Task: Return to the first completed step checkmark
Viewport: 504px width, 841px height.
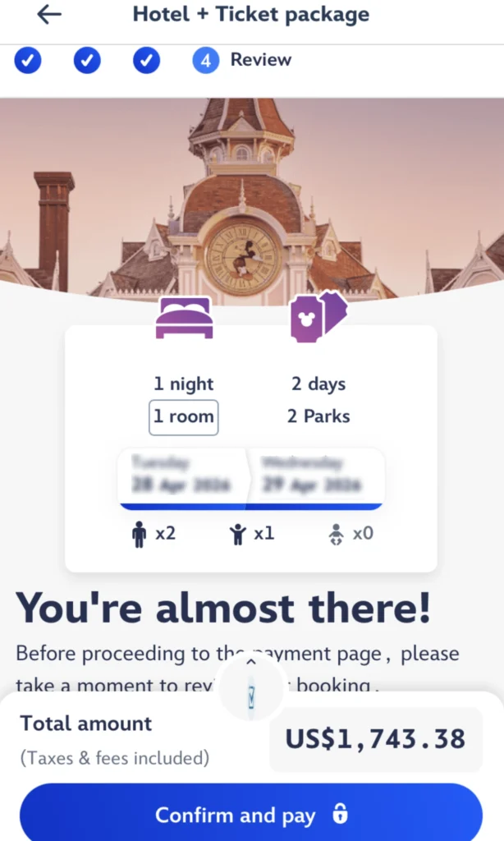Action: (28, 60)
